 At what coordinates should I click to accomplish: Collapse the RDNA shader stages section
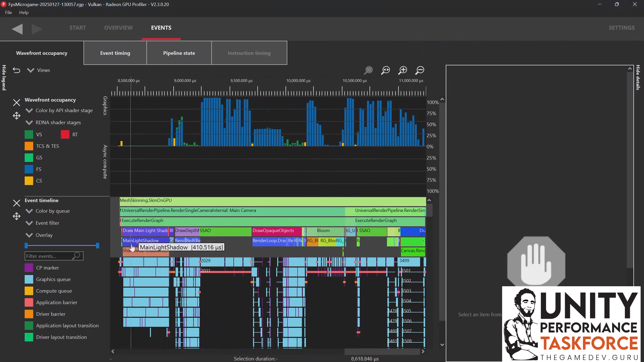[x=29, y=122]
